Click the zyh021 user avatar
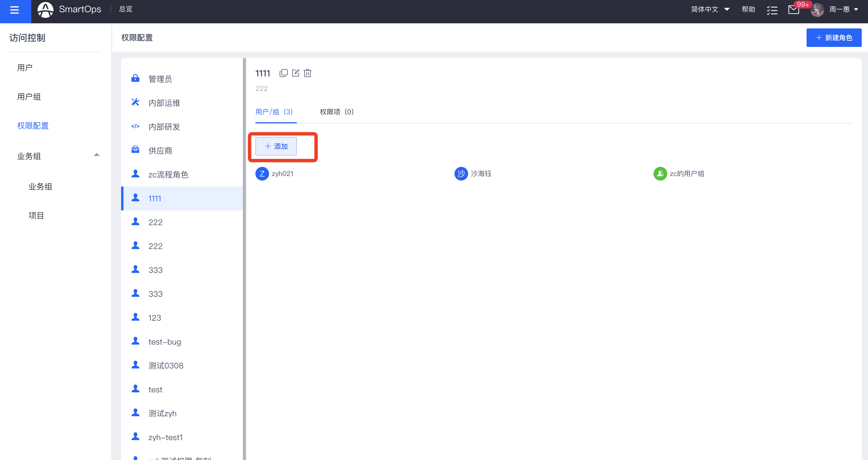 [262, 174]
